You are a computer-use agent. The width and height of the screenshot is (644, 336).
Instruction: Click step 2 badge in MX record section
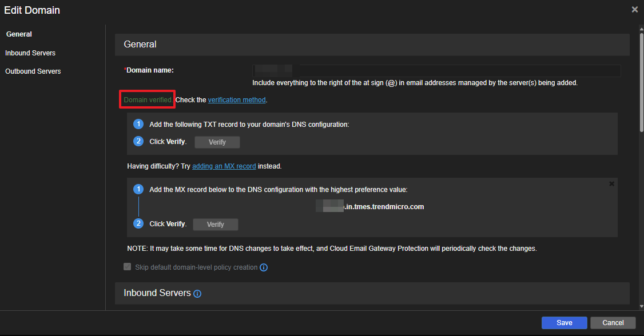[138, 224]
